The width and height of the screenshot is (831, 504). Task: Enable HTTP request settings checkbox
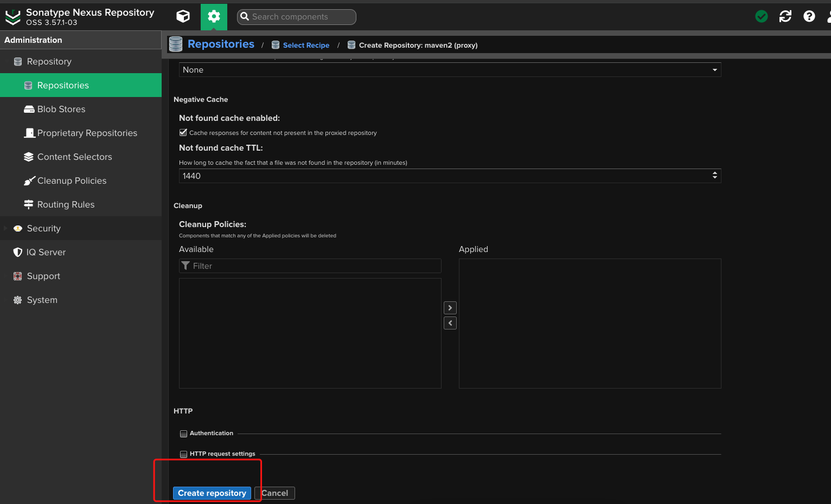[x=183, y=454]
